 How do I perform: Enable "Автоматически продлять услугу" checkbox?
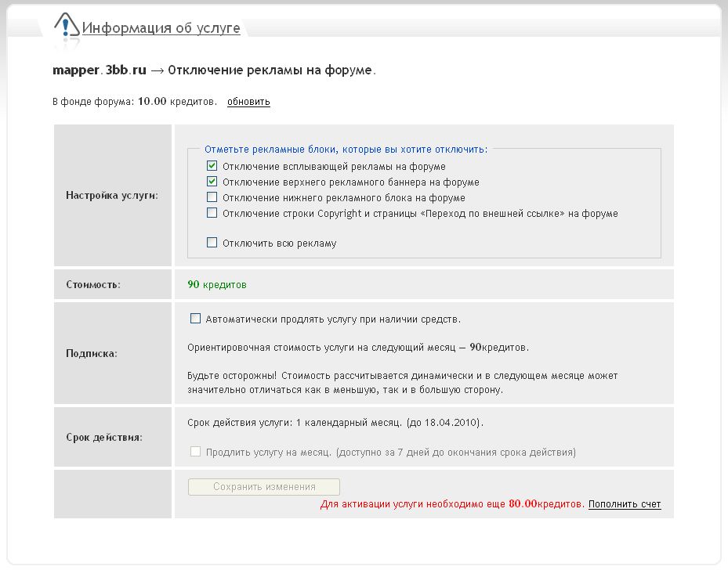[x=195, y=319]
